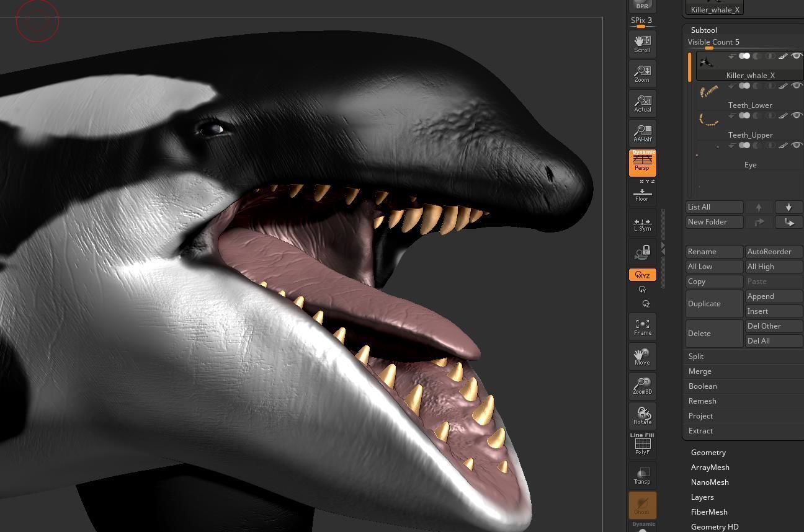This screenshot has height=532, width=804.
Task: Select the Zoom canvas tool
Action: click(x=642, y=74)
